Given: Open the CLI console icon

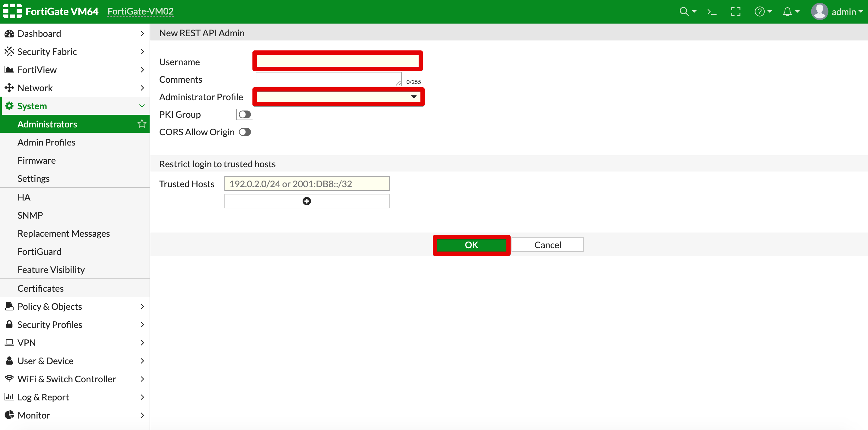Looking at the screenshot, I should point(712,12).
